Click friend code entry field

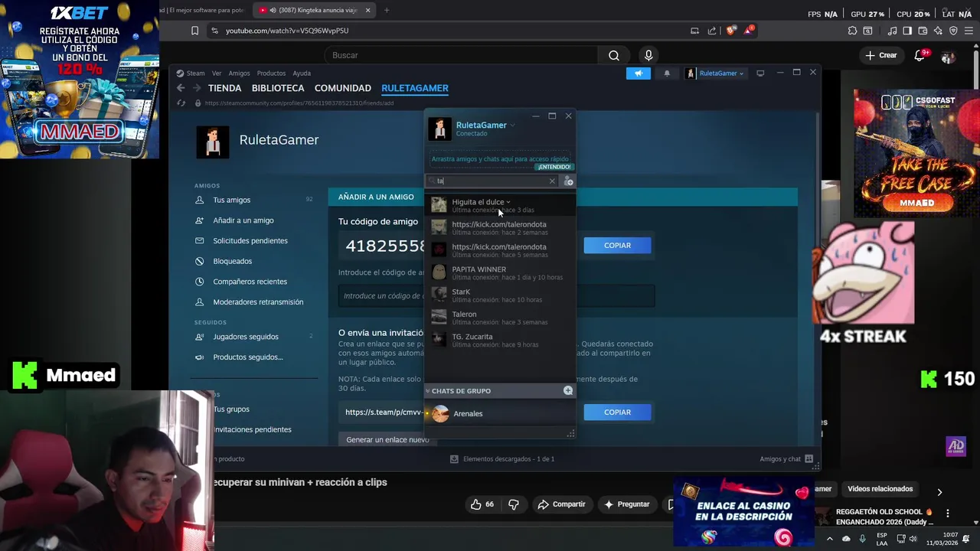pyautogui.click(x=496, y=296)
